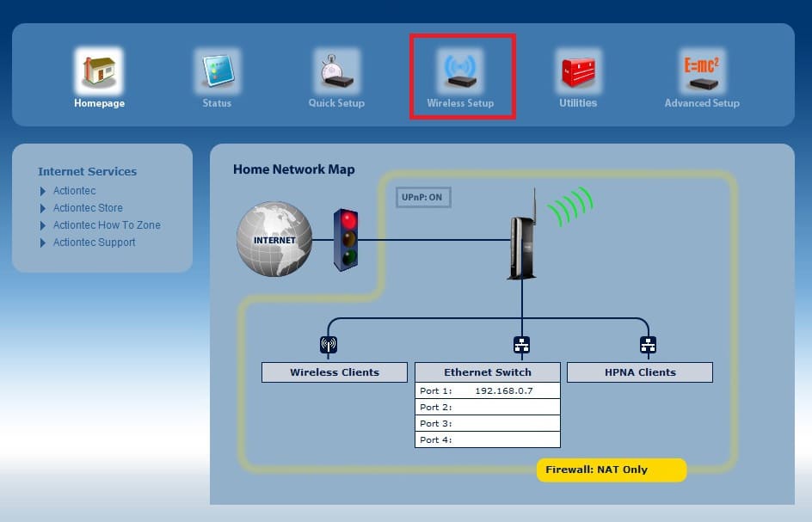Image resolution: width=812 pixels, height=522 pixels.
Task: Click the green wireless signal waves
Action: pos(571,206)
